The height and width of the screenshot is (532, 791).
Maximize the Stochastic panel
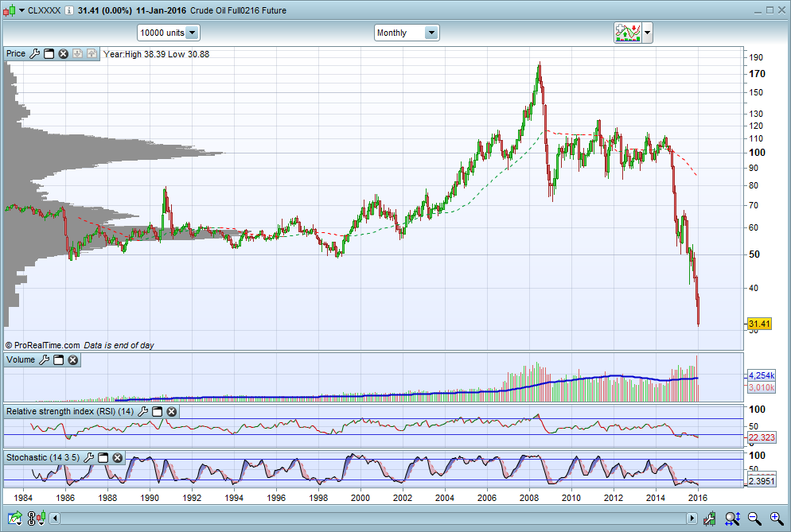click(103, 458)
